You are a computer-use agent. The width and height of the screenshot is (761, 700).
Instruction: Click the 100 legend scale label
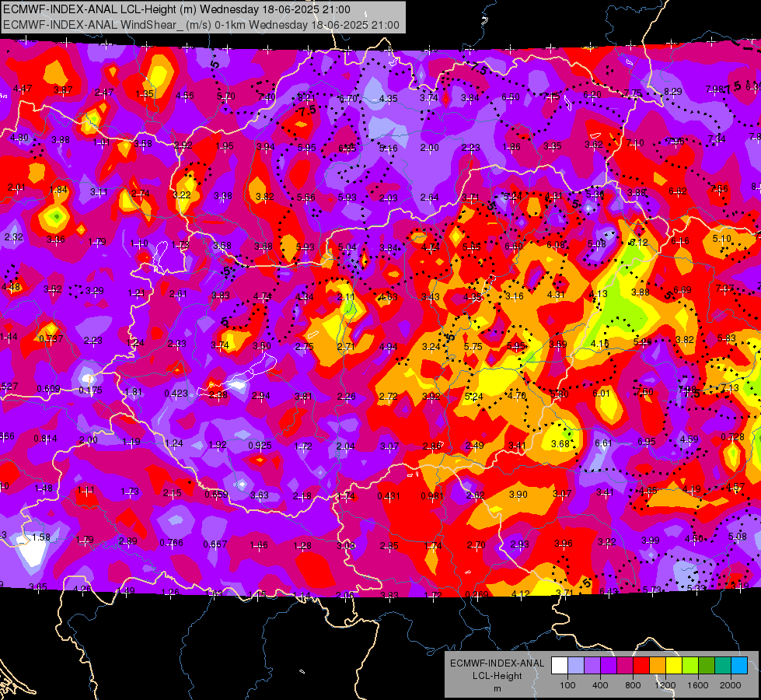coord(567,685)
